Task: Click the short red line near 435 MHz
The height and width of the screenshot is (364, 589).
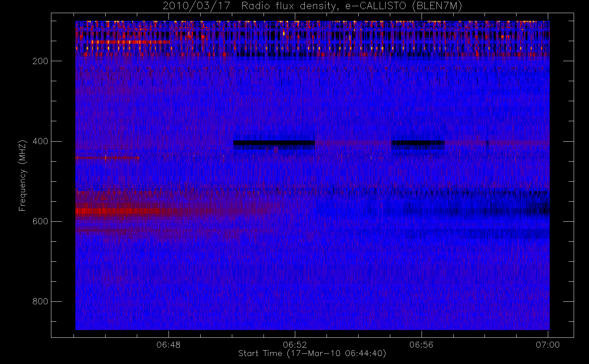Action: point(107,158)
